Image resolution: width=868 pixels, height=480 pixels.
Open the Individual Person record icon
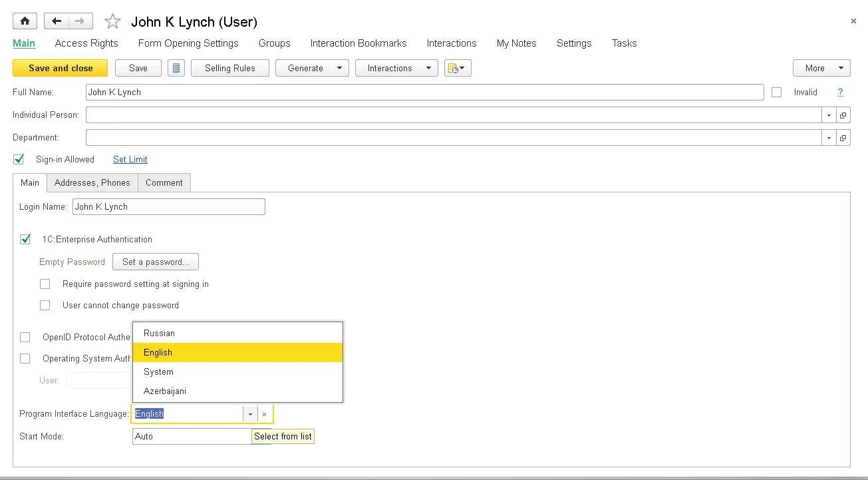(843, 115)
